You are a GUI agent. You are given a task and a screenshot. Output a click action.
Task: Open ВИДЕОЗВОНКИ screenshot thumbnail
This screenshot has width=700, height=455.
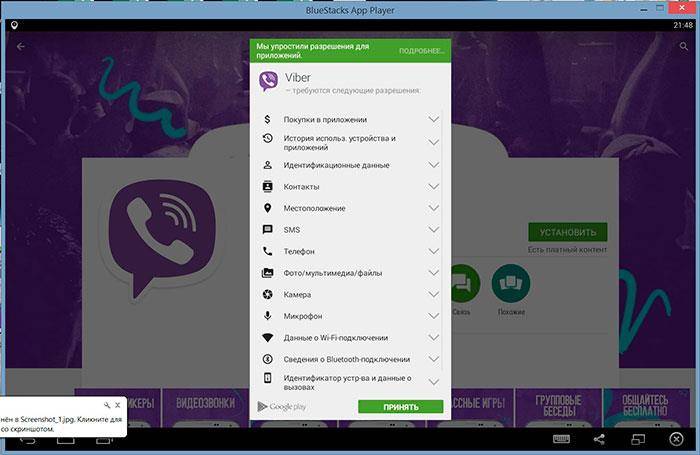tap(205, 408)
